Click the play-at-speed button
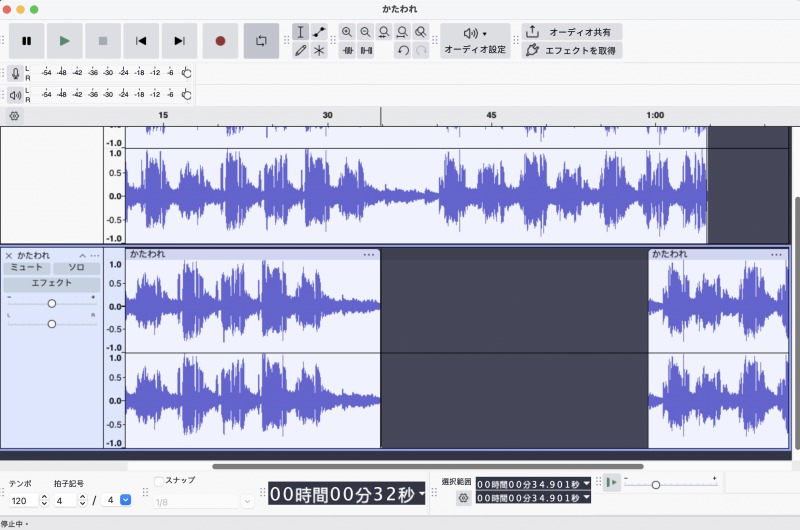The height and width of the screenshot is (530, 800). click(x=612, y=482)
